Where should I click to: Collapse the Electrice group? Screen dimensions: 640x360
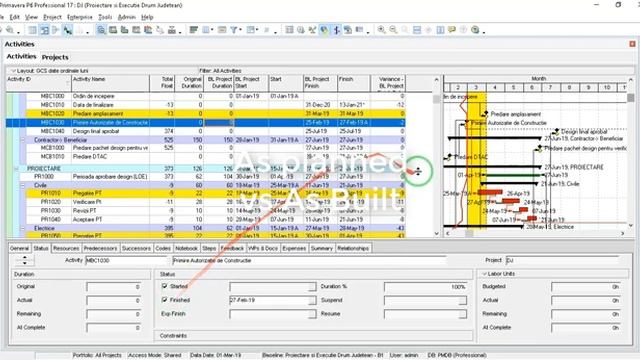pos(23,228)
